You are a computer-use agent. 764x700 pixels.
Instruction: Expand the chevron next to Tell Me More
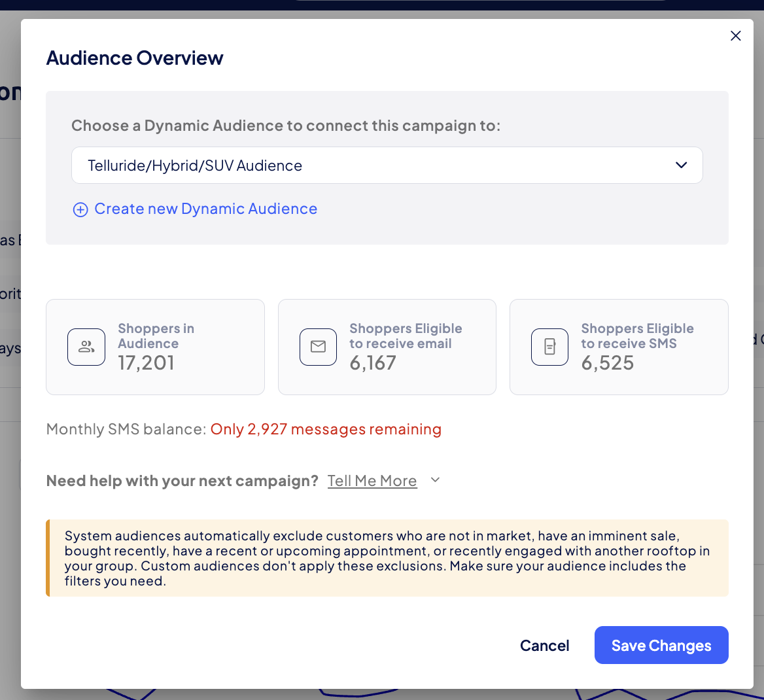(436, 480)
